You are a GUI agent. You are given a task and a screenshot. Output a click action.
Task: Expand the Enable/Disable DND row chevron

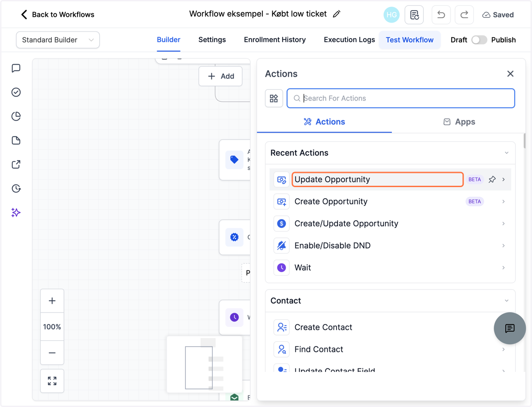click(504, 246)
